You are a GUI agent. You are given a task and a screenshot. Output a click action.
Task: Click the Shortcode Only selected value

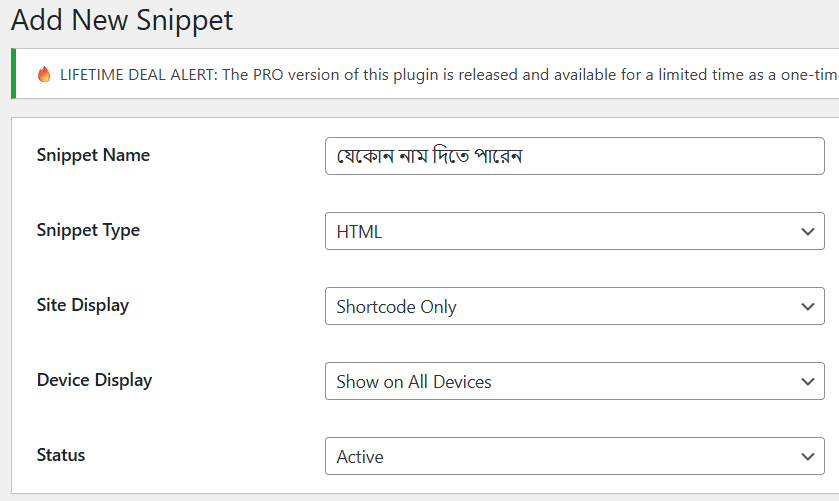click(396, 307)
